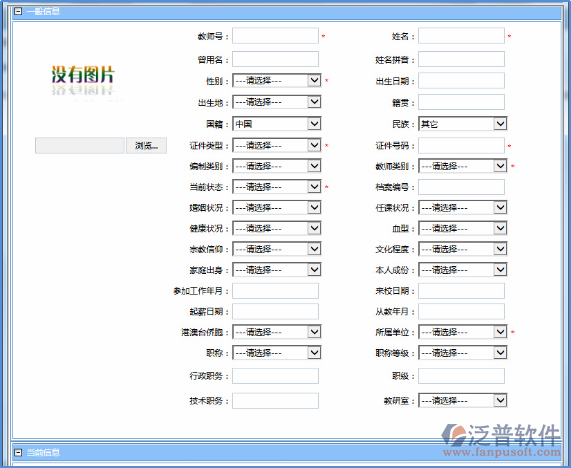This screenshot has width=571, height=468.
Task: Click the 行政职务 input field
Action: click(x=275, y=376)
